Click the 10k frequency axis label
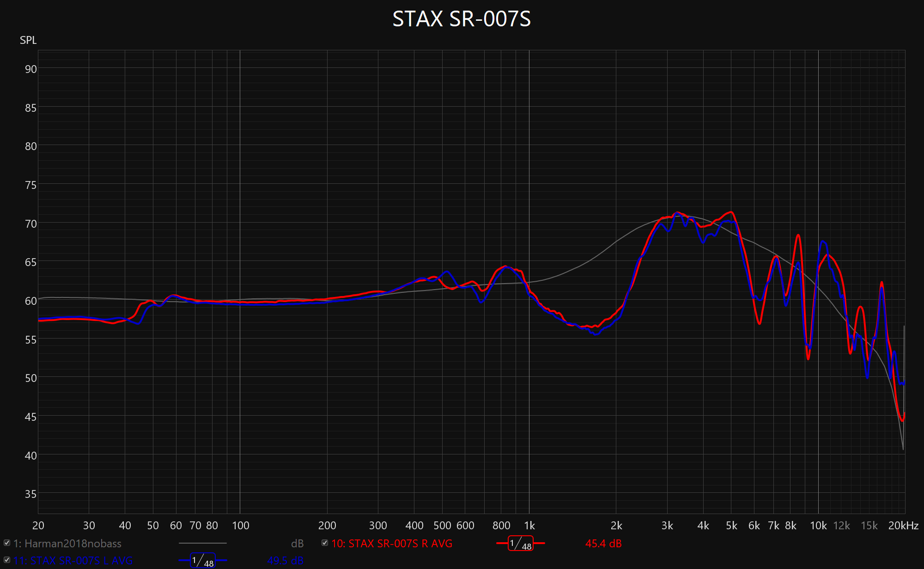Image resolution: width=924 pixels, height=569 pixels. click(x=818, y=526)
